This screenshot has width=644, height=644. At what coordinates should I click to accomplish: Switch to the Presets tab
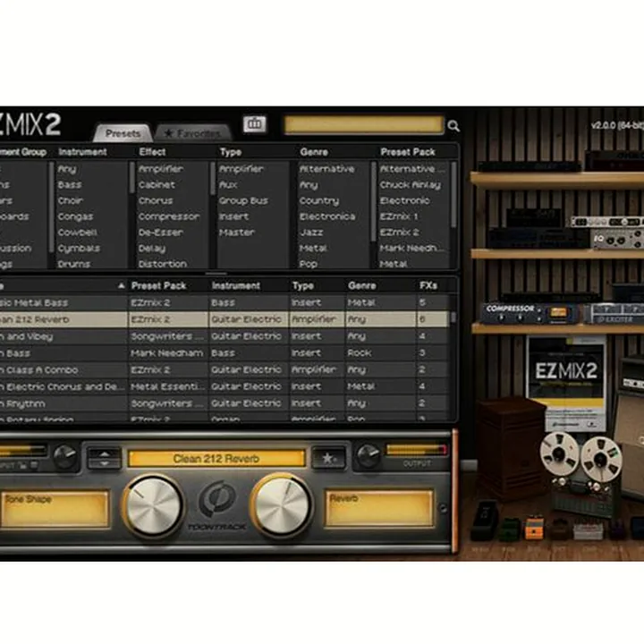click(123, 133)
